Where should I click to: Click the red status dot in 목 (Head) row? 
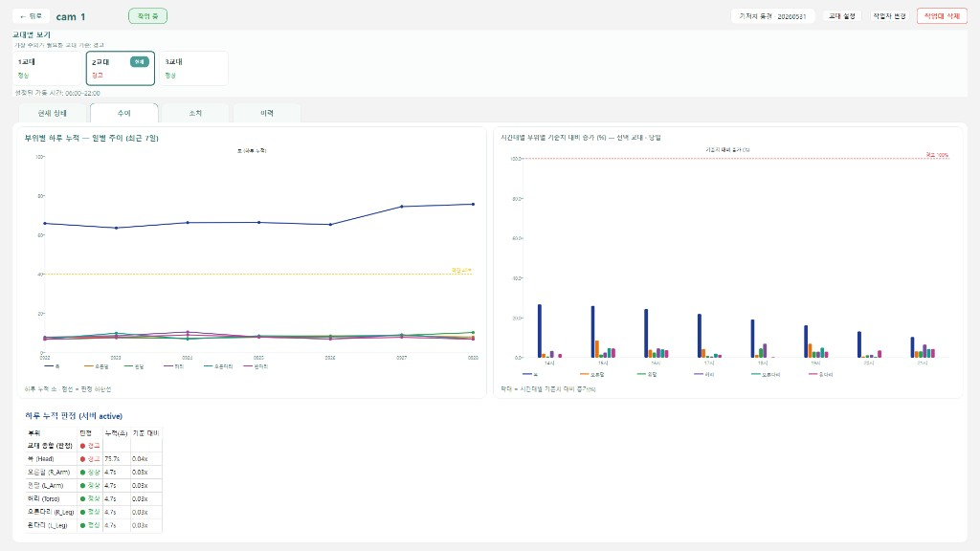point(82,459)
